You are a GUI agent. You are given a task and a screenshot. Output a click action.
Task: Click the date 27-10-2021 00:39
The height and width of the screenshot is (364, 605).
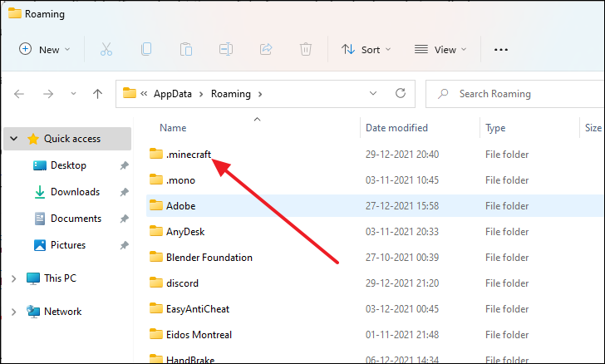pyautogui.click(x=402, y=258)
